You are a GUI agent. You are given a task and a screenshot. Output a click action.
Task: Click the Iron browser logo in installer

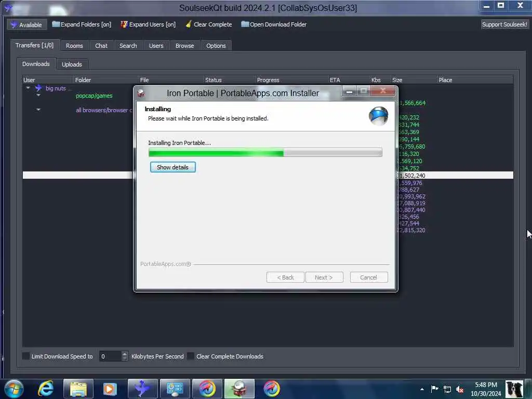[x=378, y=116]
